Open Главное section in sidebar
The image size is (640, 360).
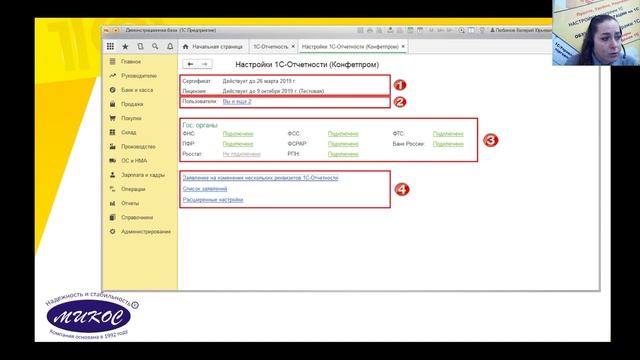[131, 62]
